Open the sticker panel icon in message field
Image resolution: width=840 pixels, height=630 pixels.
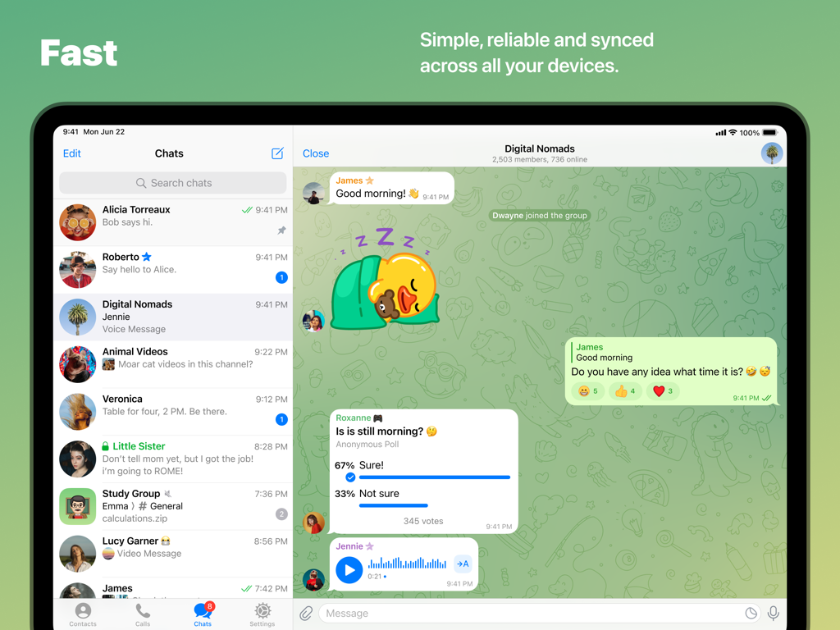click(751, 613)
